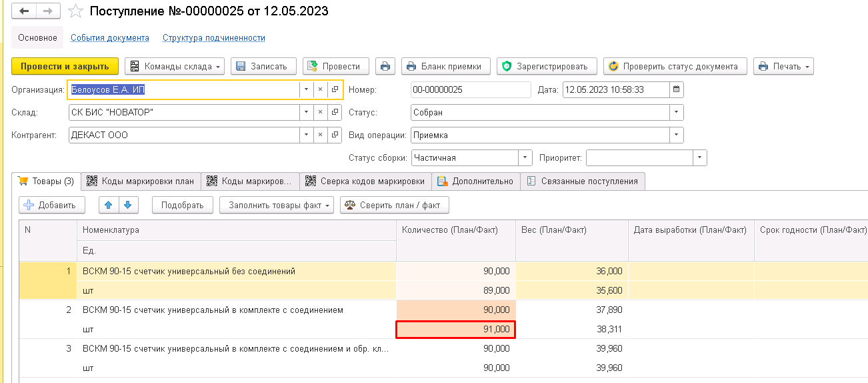
Task: Select row 1 ВСКМ 90-15 без соединений
Action: tap(237, 271)
